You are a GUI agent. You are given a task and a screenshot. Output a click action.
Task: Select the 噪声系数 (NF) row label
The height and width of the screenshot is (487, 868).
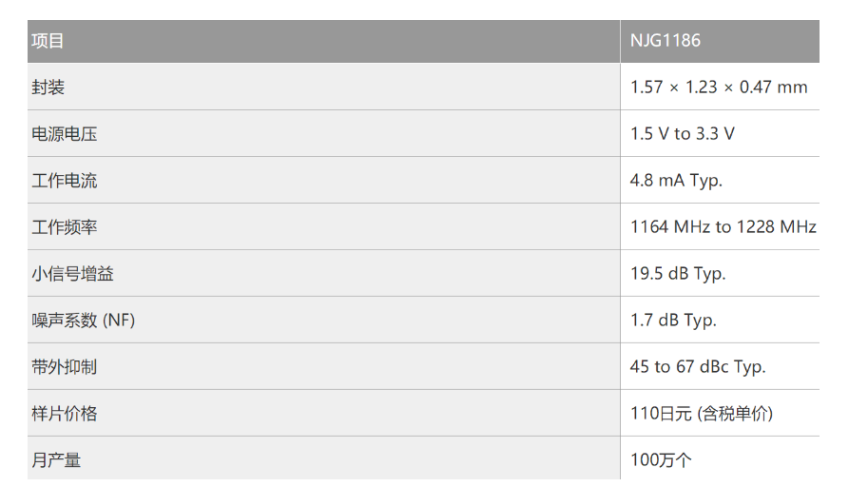(84, 321)
